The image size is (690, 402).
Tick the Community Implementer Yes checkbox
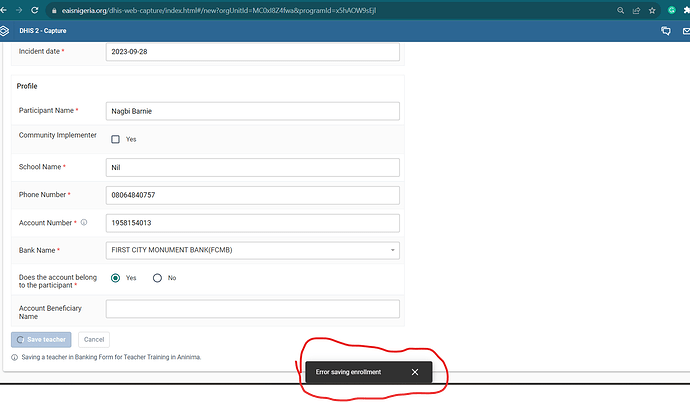pyautogui.click(x=116, y=139)
